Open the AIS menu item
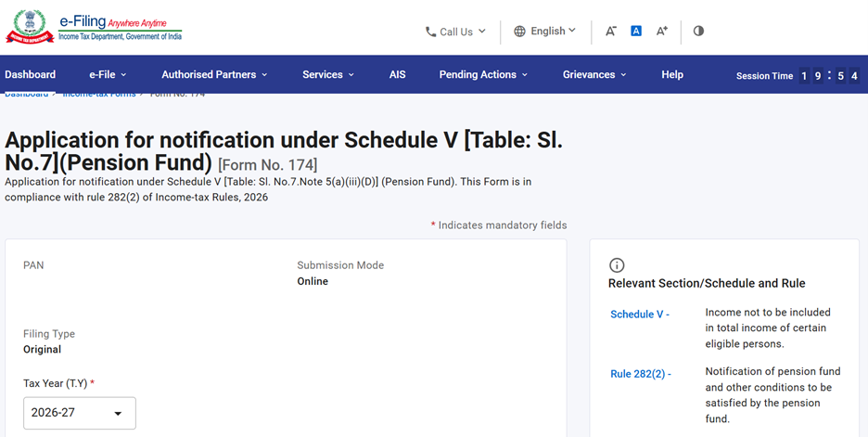This screenshot has height=437, width=868. 397,74
